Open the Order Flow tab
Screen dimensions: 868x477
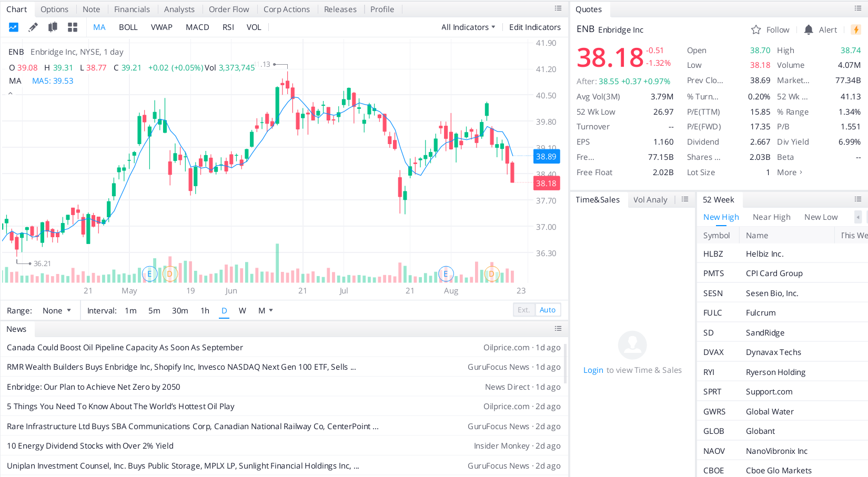click(x=229, y=9)
